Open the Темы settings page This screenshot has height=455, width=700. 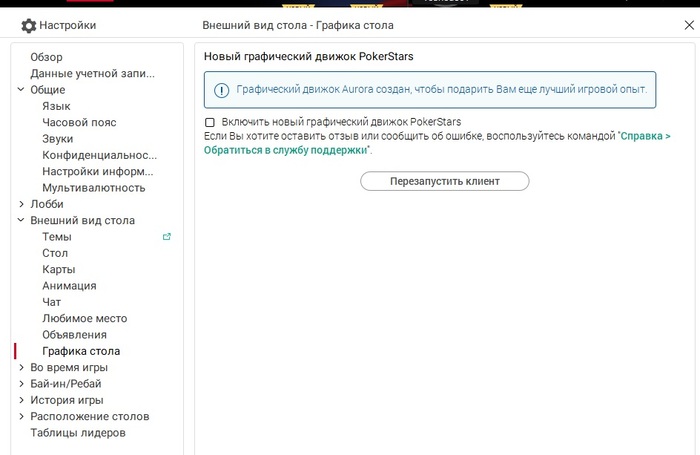pyautogui.click(x=57, y=237)
